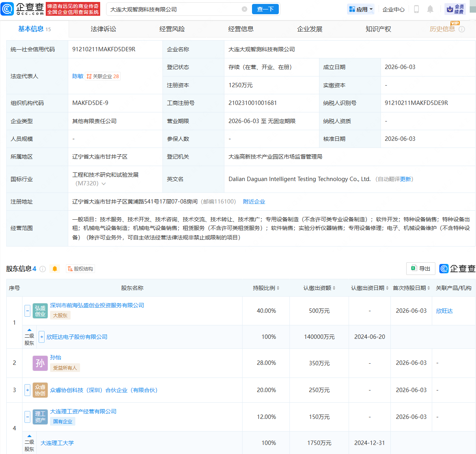
Task: Open 大连理工大学 page
Action: (x=57, y=443)
